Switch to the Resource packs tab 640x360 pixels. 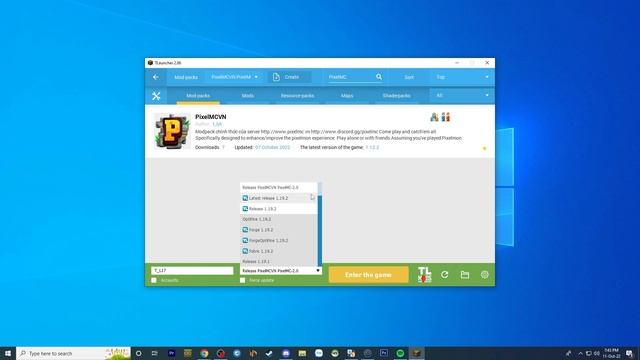tap(297, 96)
